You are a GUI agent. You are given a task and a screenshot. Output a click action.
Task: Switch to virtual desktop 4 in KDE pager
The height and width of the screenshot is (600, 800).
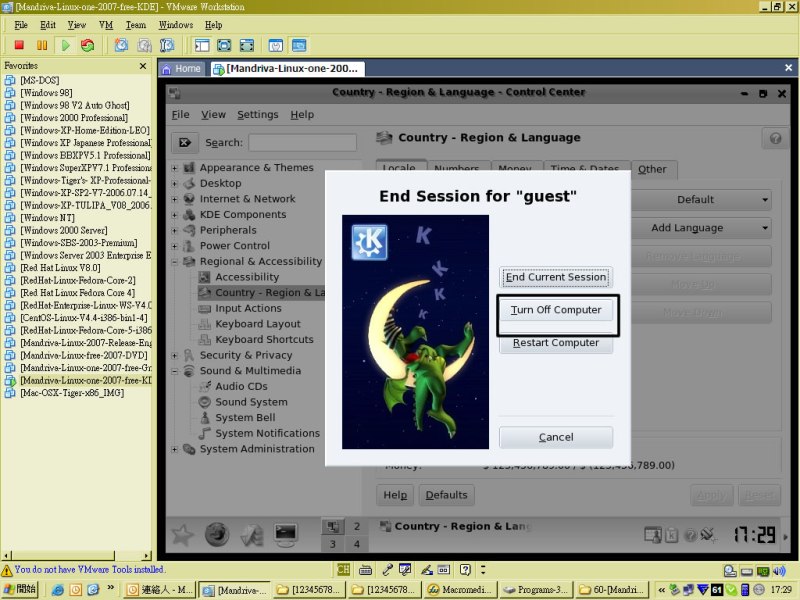point(357,544)
